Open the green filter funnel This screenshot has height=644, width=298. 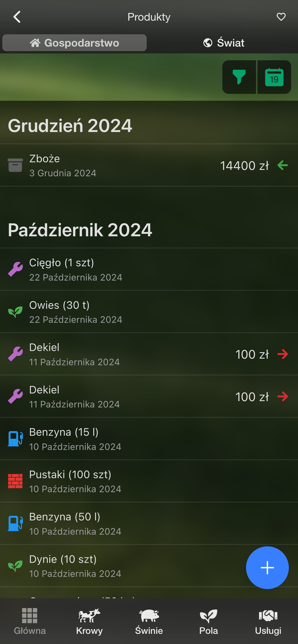[239, 77]
